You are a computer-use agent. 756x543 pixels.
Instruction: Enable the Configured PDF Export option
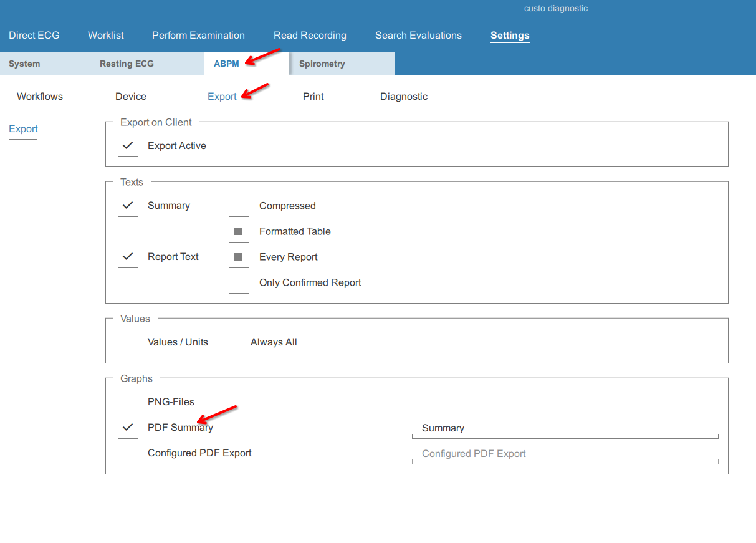tap(127, 454)
